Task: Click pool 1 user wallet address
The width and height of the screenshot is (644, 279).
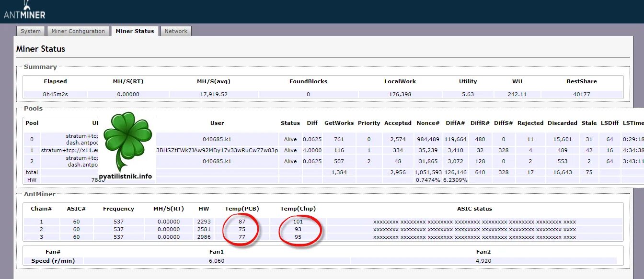Action: pyautogui.click(x=217, y=150)
